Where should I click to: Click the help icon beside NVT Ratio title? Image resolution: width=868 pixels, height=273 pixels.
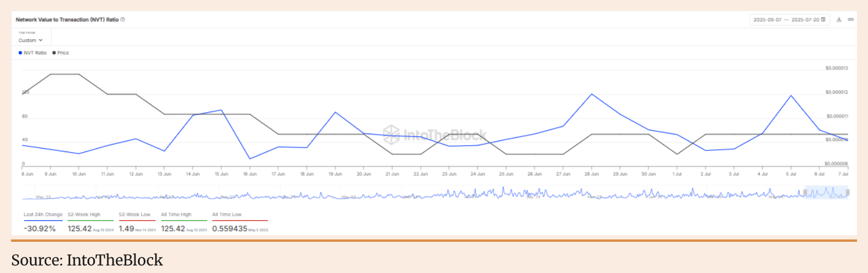(123, 20)
